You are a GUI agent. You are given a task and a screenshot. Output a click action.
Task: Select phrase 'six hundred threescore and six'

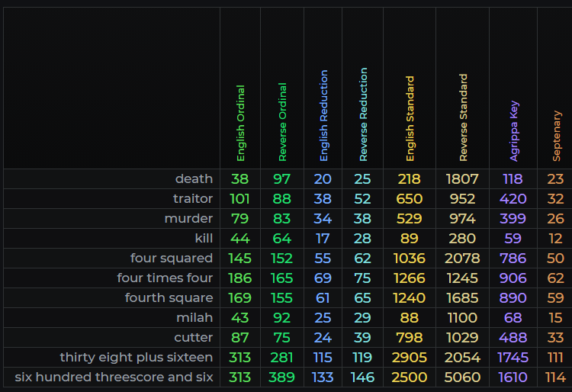114,377
